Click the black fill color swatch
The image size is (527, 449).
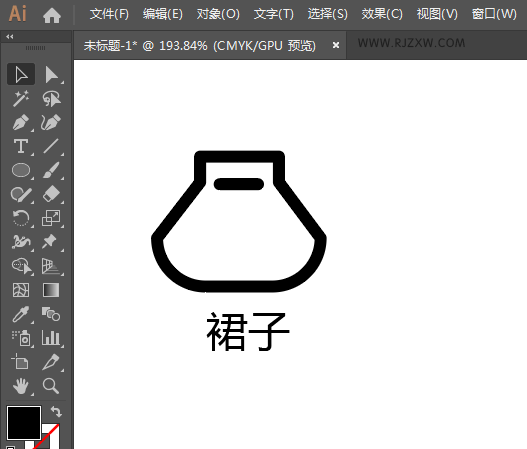[x=24, y=422]
